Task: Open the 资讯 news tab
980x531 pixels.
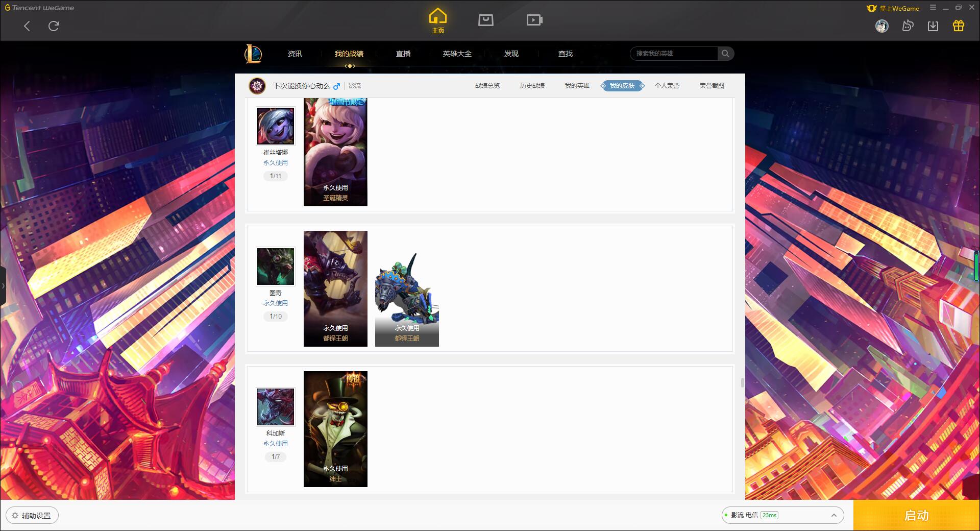Action: click(295, 54)
